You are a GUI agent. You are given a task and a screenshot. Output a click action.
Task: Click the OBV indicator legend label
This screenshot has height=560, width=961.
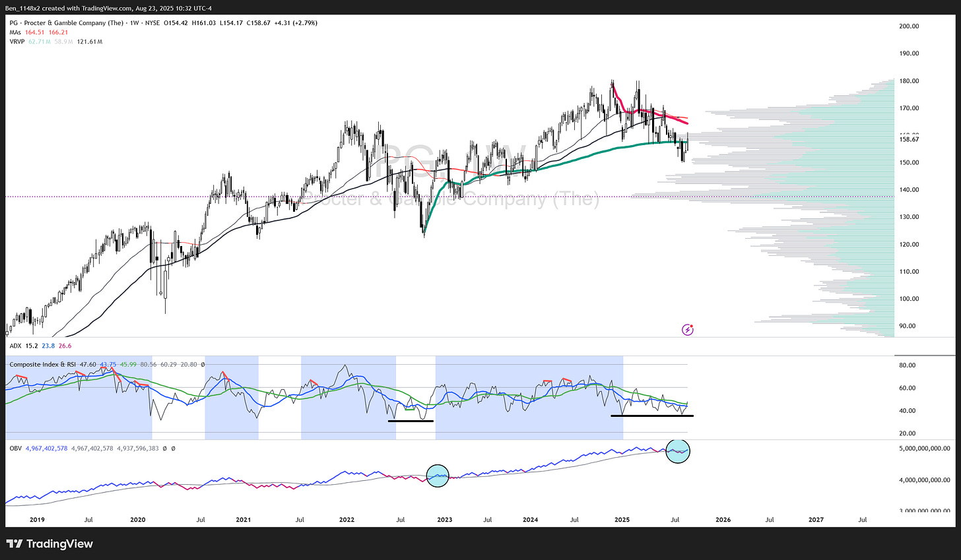tap(16, 448)
